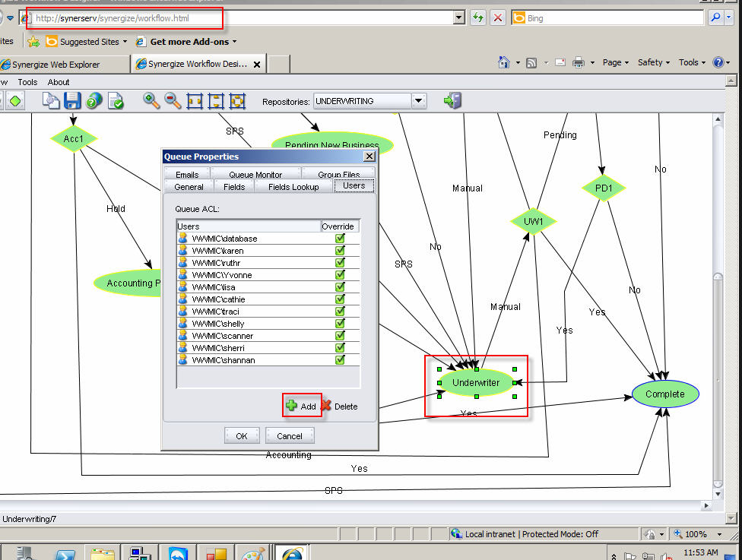The image size is (742, 560).
Task: Open the designer's Tools menu
Action: pos(27,82)
